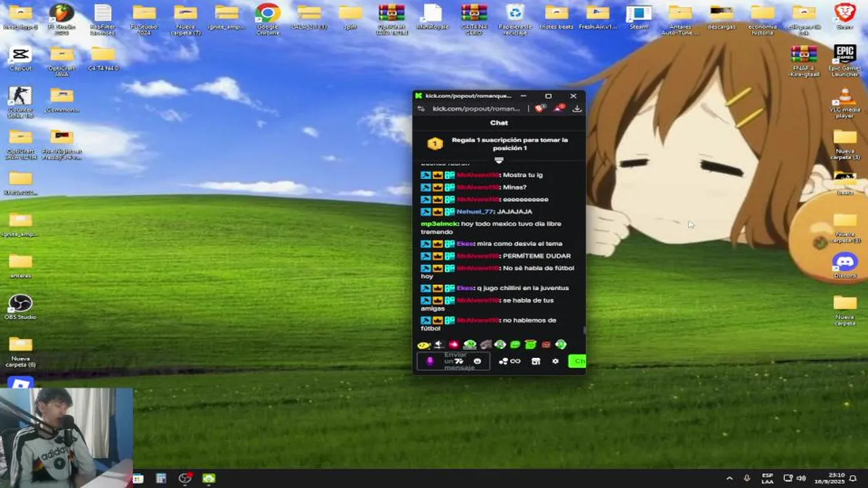Open the emoji picker smiley in message box
Image resolution: width=868 pixels, height=488 pixels.
477,361
